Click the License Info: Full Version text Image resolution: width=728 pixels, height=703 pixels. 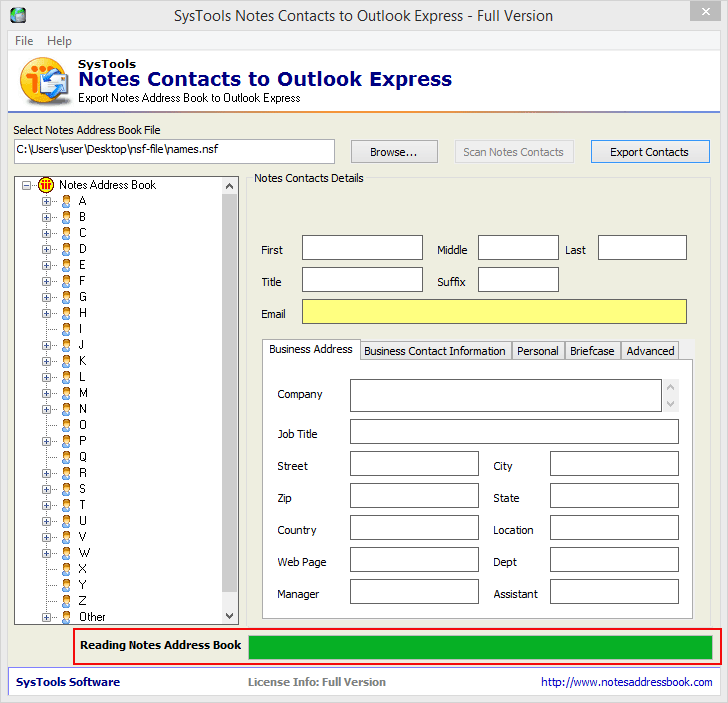317,682
